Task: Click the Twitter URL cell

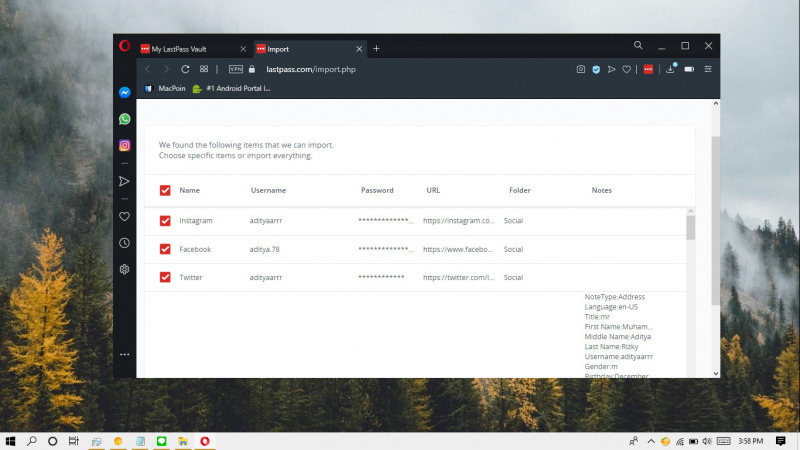Action: click(x=459, y=278)
